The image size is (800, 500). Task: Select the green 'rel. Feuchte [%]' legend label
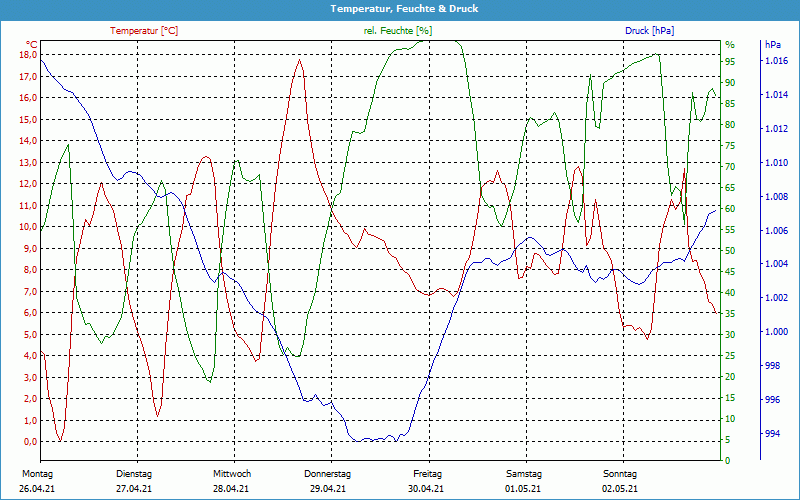[397, 31]
